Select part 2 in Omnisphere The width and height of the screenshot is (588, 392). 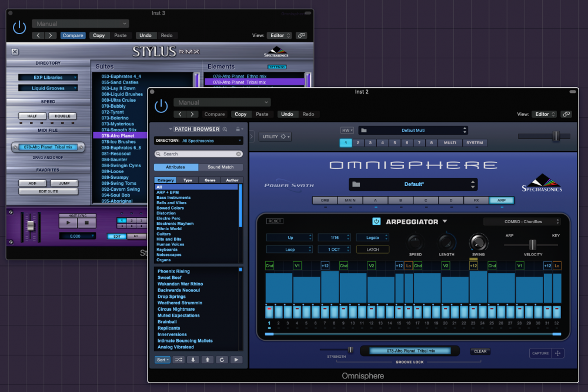[x=358, y=142]
